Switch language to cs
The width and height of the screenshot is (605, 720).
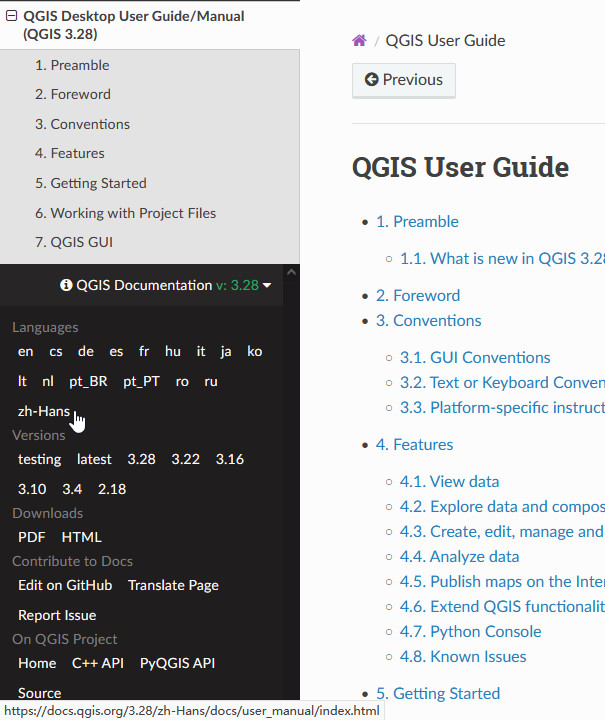(56, 352)
